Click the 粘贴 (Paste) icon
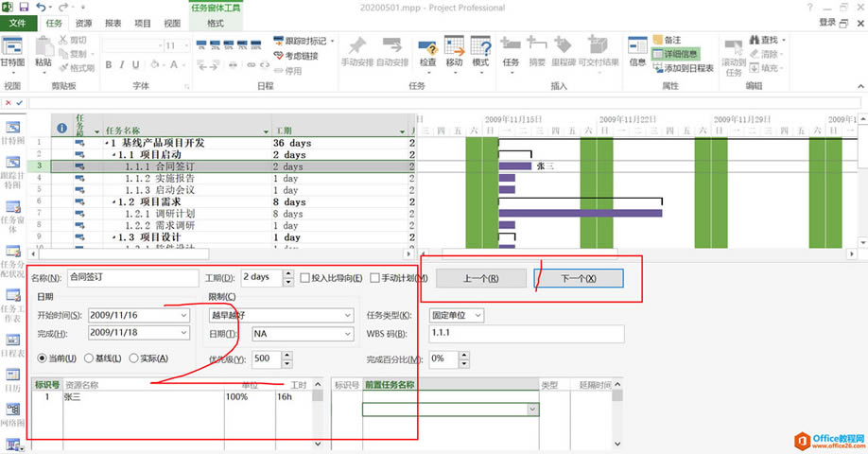Viewport: 868px width, 454px height. [x=43, y=47]
